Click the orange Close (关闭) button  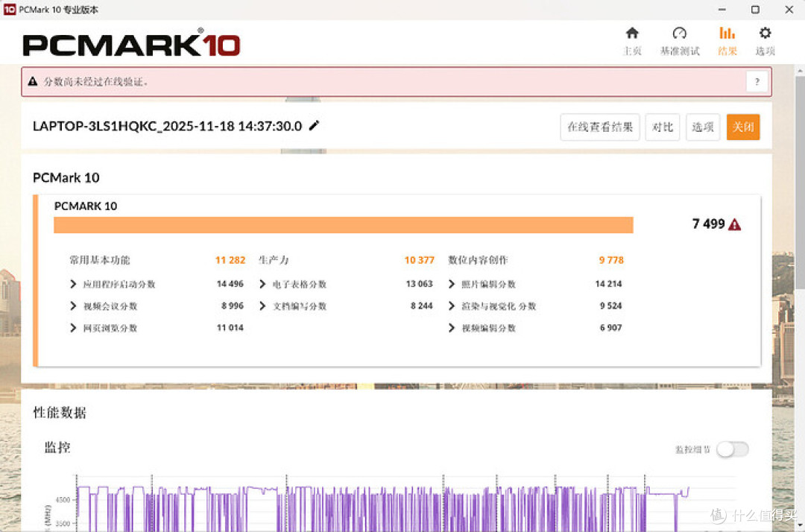(x=743, y=127)
